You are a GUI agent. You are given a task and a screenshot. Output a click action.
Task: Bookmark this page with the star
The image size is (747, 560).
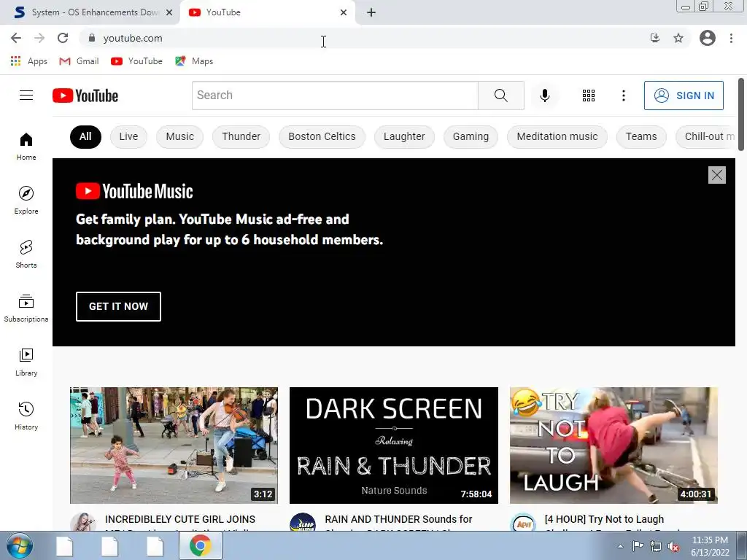coord(678,38)
